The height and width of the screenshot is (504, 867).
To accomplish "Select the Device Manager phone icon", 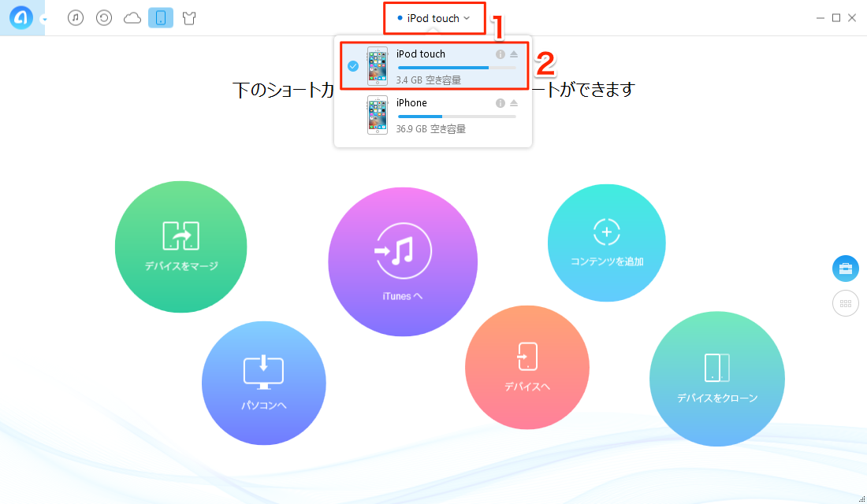I will pos(160,18).
